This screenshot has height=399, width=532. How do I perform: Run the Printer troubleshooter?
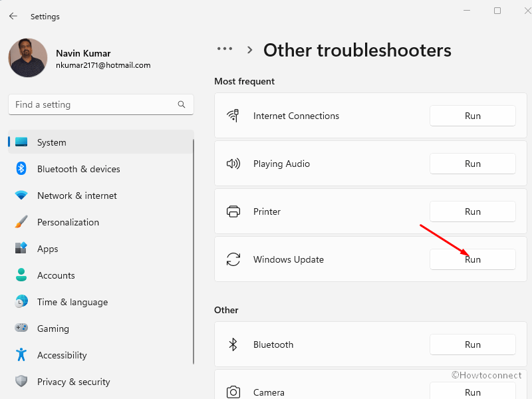[x=473, y=211]
